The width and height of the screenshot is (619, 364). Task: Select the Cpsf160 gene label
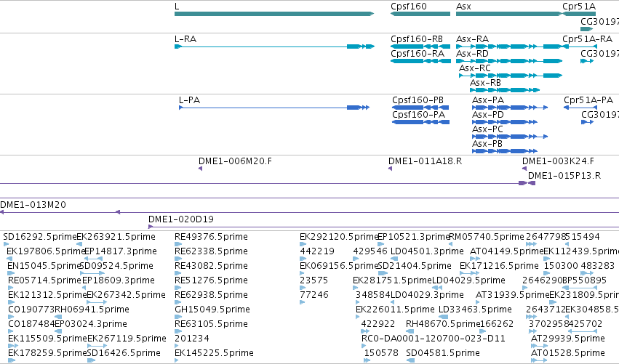[409, 7]
